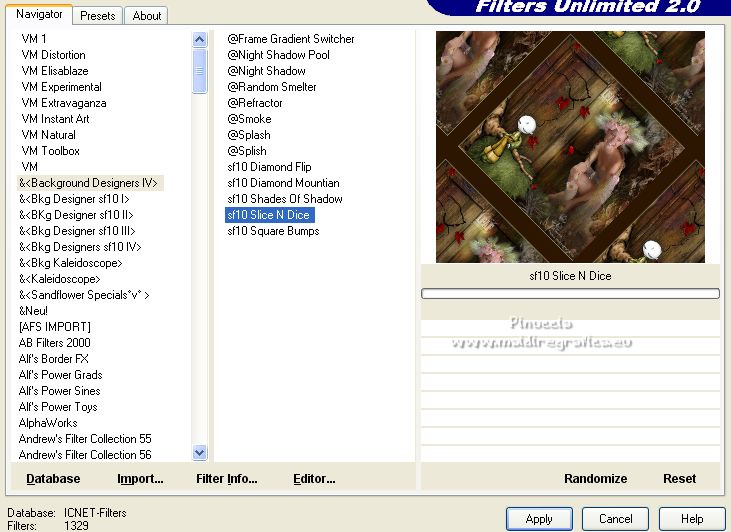This screenshot has width=731, height=532.
Task: Select &<Bkg Designer sf10 III> category
Action: 77,231
